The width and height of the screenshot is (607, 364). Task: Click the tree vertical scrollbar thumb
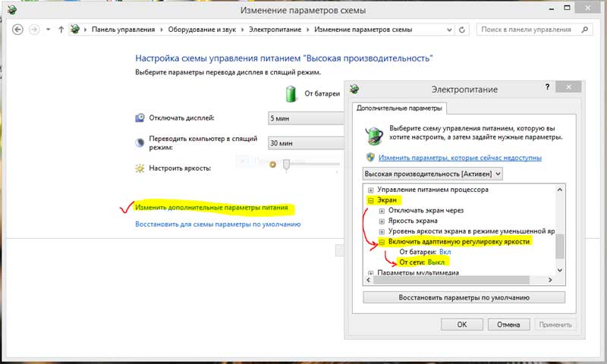pos(560,246)
